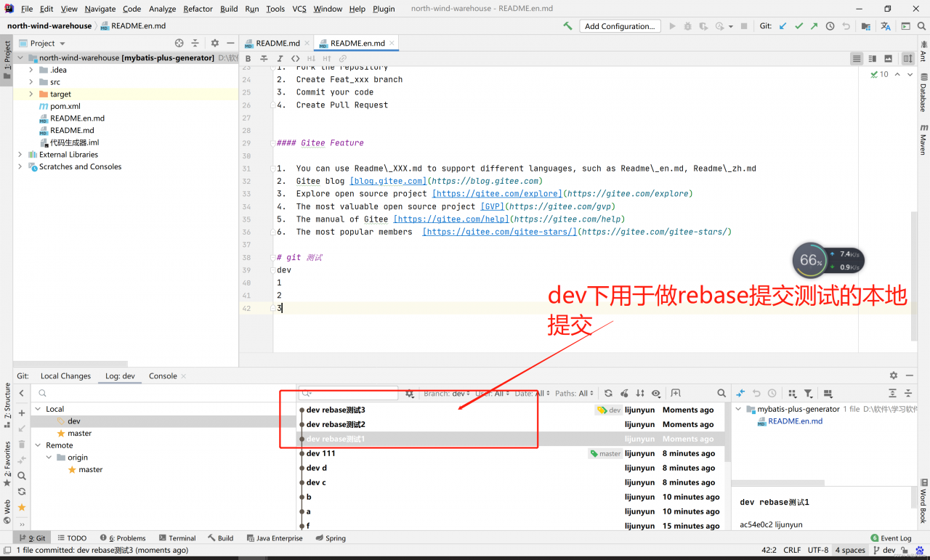
Task: Open the Navigate menu
Action: (100, 9)
